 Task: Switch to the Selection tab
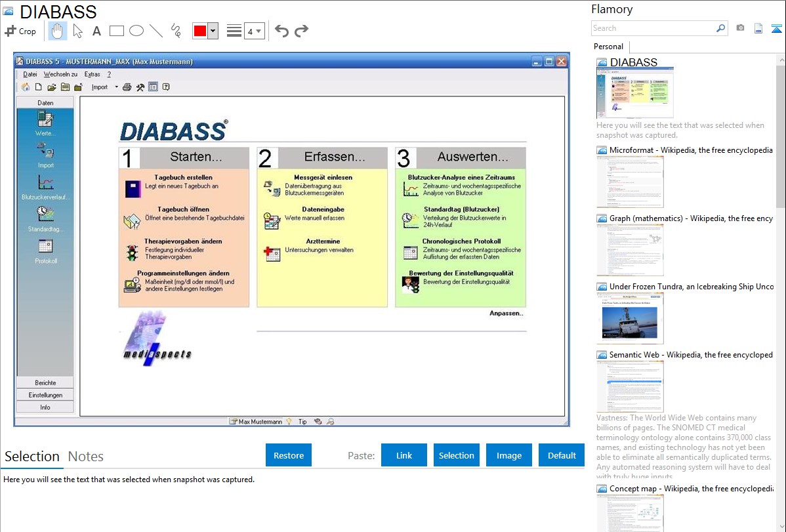coord(32,457)
